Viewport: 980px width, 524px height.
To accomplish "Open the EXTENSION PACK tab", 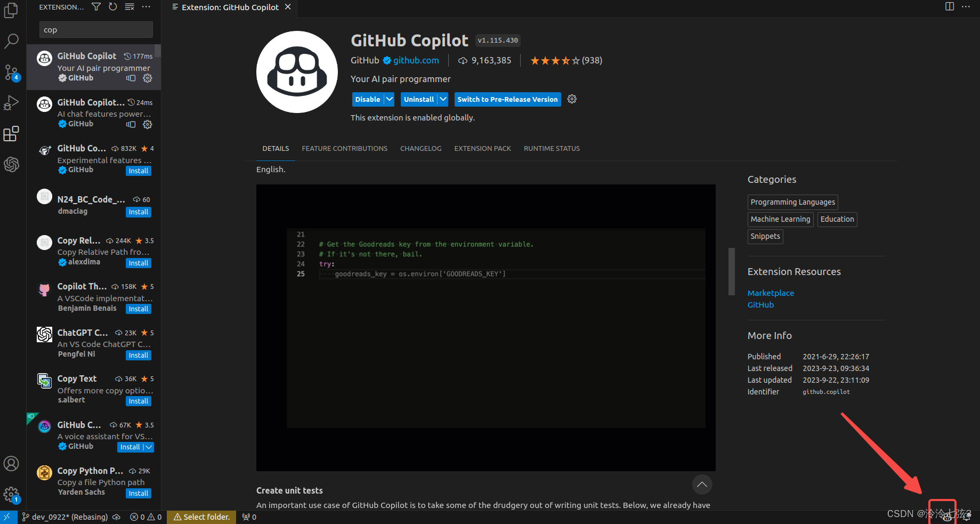I will [482, 149].
